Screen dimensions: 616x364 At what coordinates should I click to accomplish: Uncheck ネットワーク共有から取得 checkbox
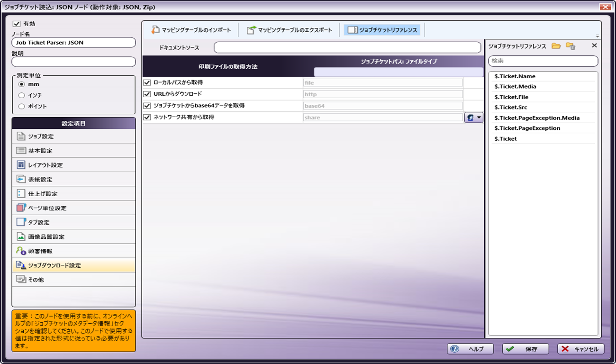147,117
